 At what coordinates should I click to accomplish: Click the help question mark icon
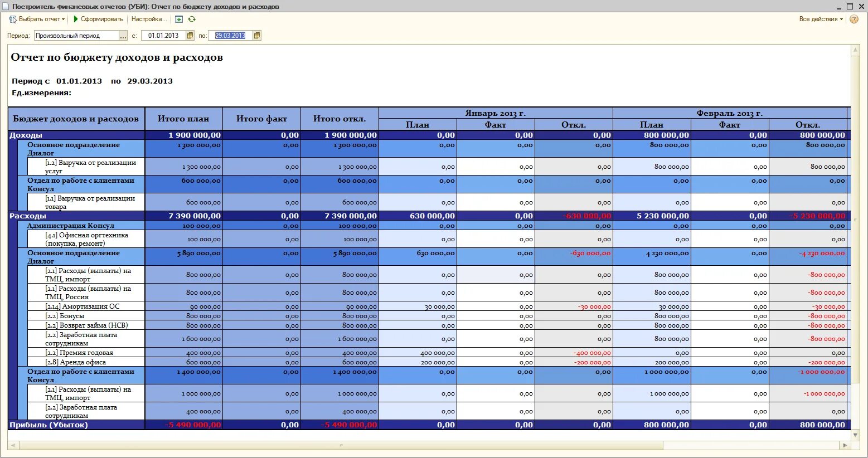tap(854, 19)
